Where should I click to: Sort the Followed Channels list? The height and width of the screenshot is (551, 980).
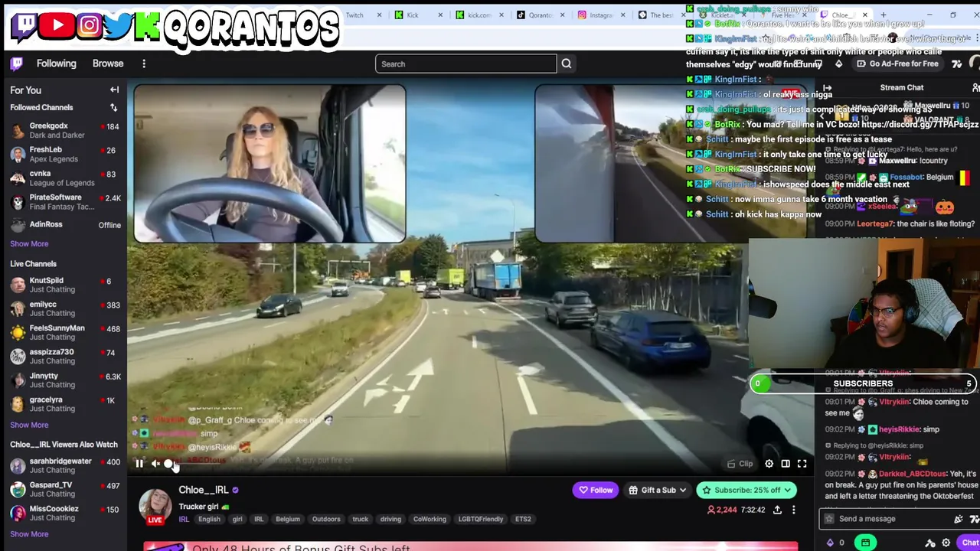(113, 107)
